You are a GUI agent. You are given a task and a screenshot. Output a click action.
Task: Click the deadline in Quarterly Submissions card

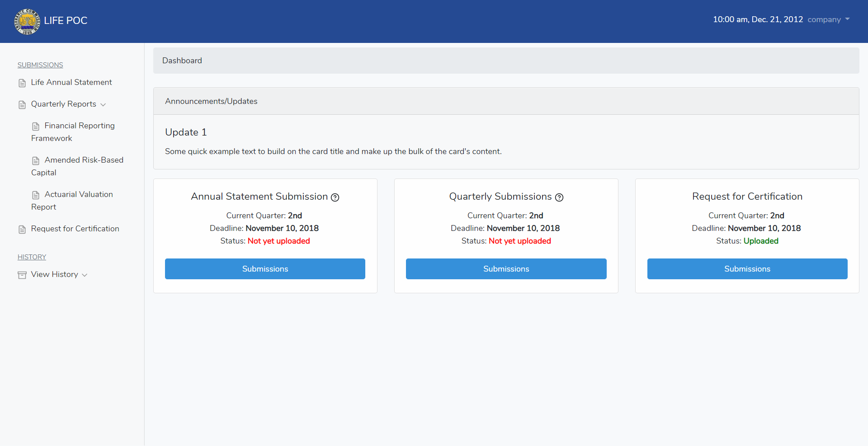505,228
